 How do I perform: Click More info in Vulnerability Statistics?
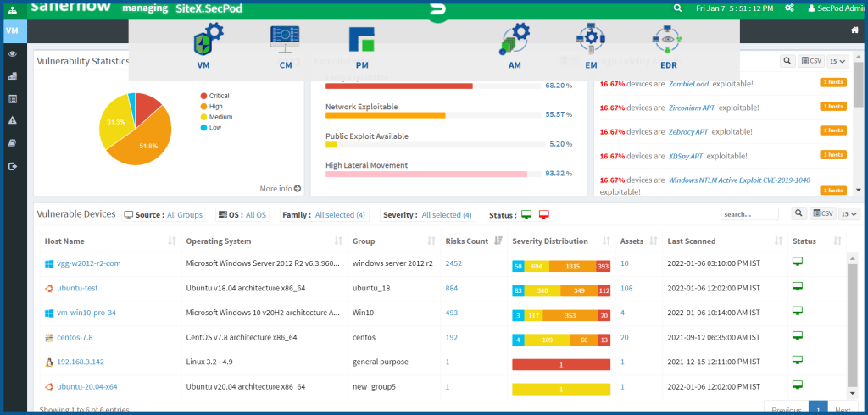click(x=280, y=189)
